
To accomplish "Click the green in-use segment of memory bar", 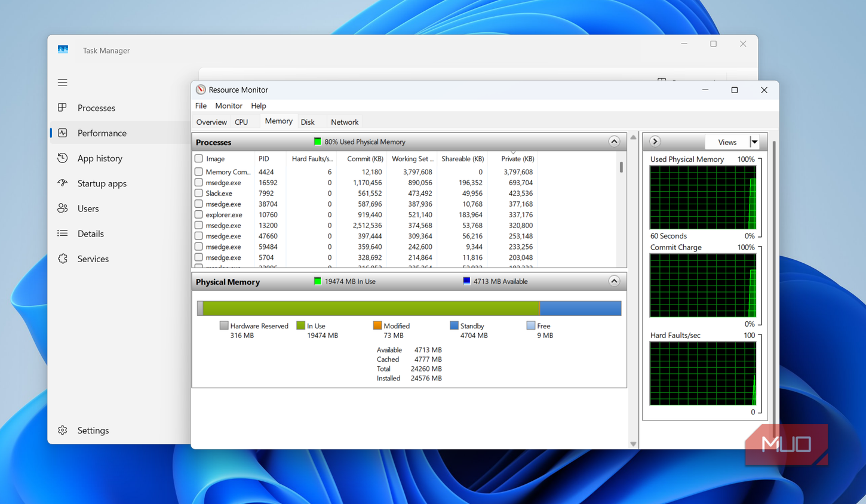I will point(371,308).
